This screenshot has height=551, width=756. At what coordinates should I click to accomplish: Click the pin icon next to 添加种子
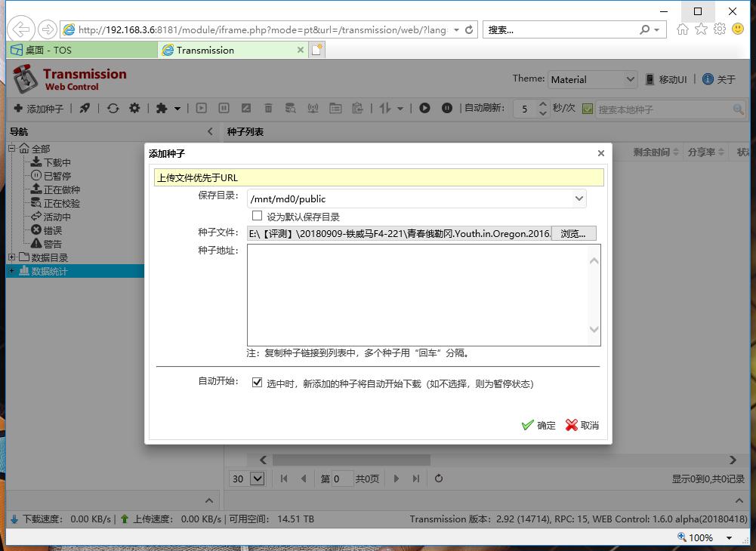click(85, 108)
